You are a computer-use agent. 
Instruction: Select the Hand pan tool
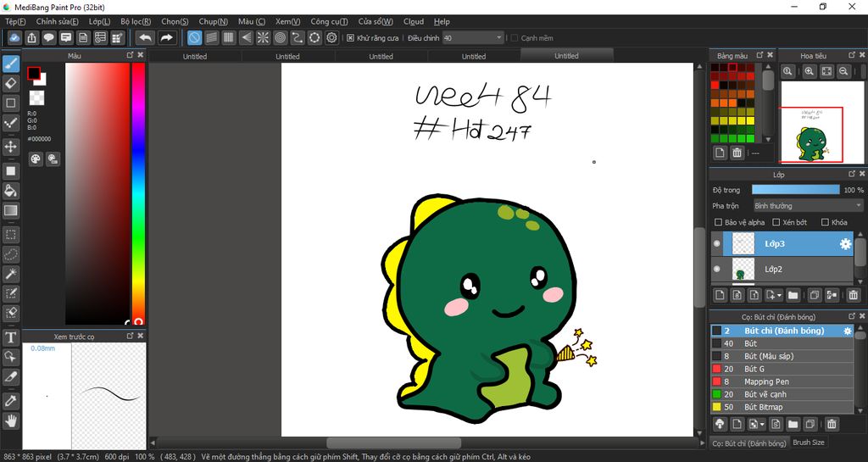pos(10,420)
